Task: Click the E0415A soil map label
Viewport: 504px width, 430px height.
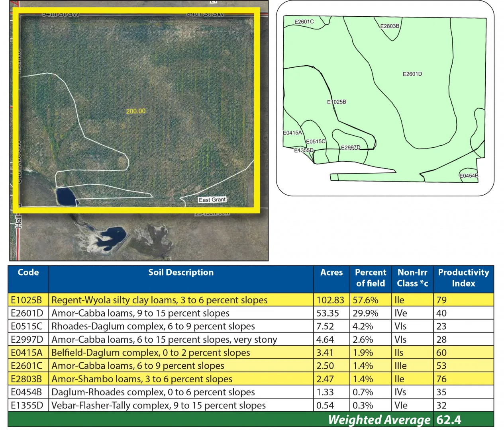Action: point(292,133)
